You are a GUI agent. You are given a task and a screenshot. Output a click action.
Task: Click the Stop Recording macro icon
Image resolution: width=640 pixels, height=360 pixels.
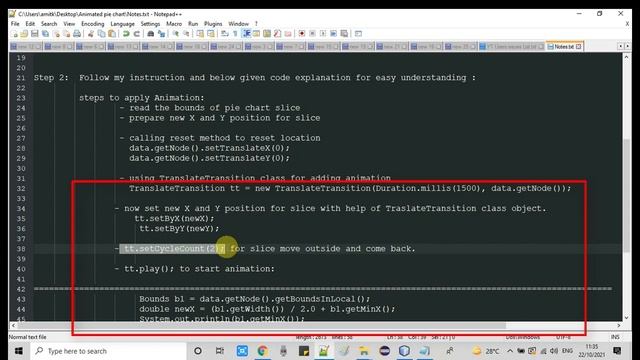[x=312, y=33]
